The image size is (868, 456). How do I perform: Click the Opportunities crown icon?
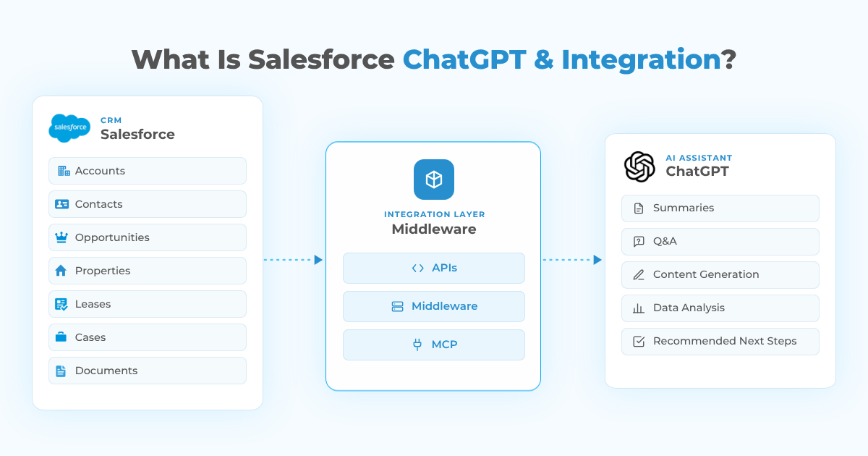(x=61, y=237)
